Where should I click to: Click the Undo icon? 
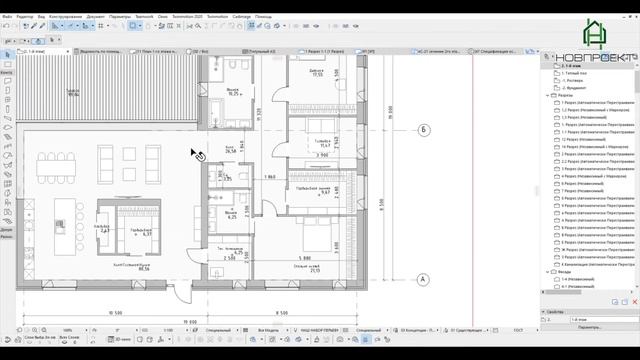click(x=6, y=26)
